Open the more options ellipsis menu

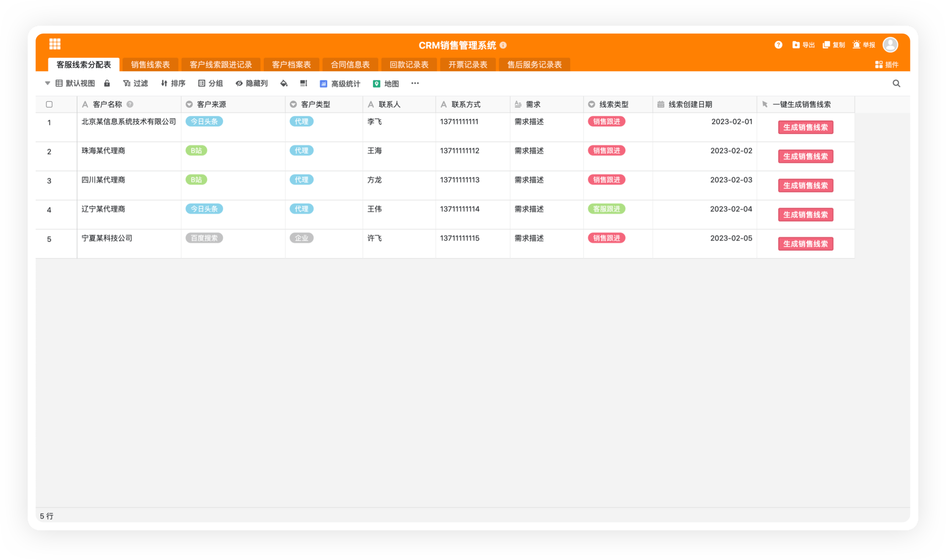point(415,84)
